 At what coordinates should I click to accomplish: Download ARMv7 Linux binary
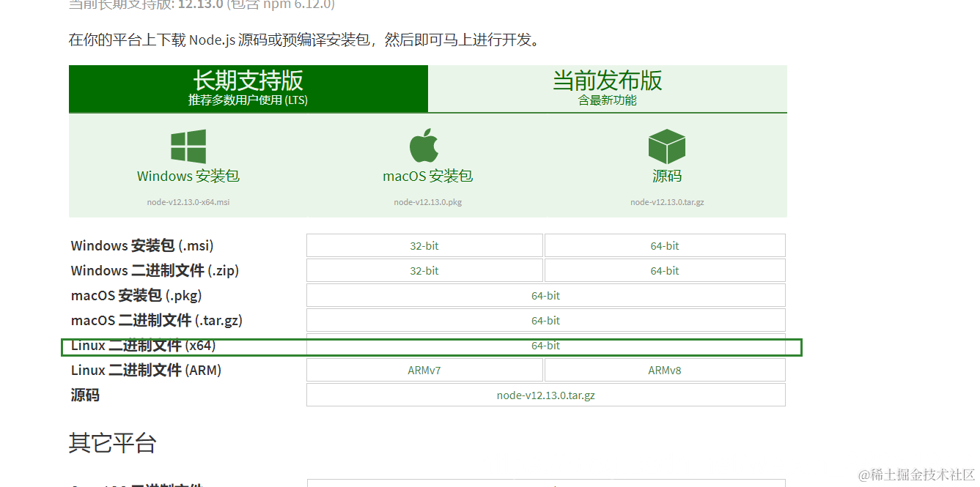click(x=424, y=371)
